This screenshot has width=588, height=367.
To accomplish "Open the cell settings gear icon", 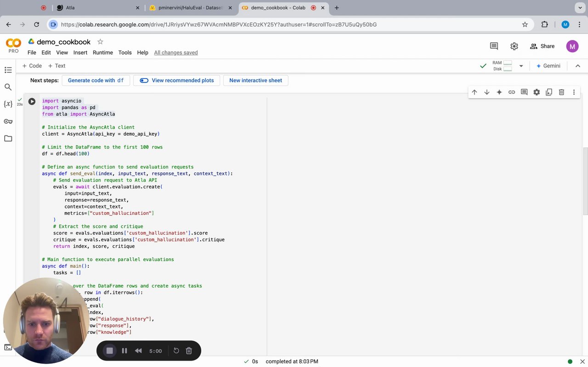I will coord(537,92).
